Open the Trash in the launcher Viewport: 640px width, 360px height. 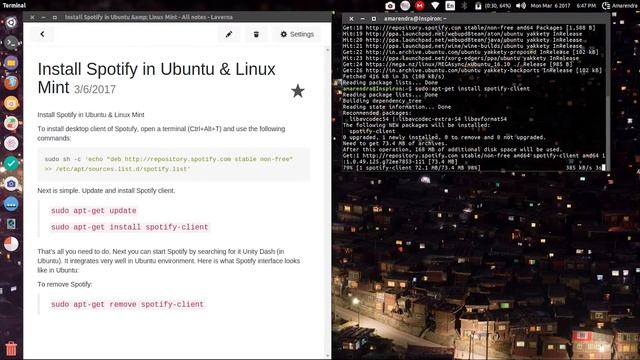coord(11,348)
